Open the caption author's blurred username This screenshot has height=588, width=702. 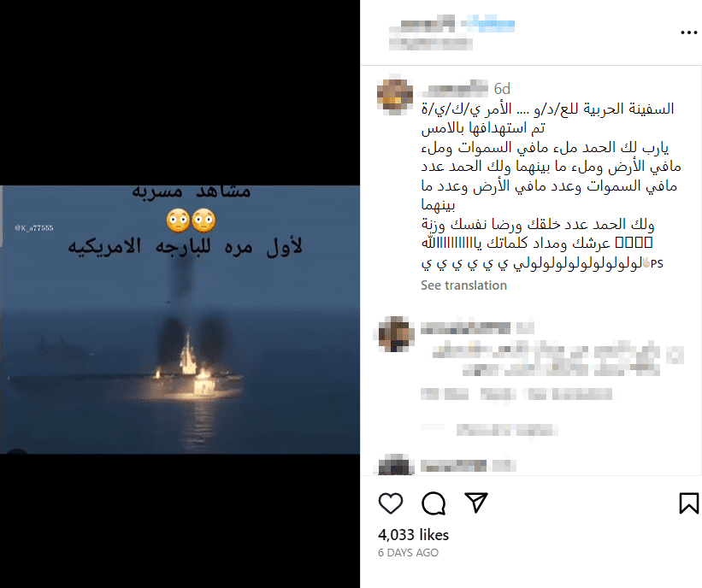454,89
